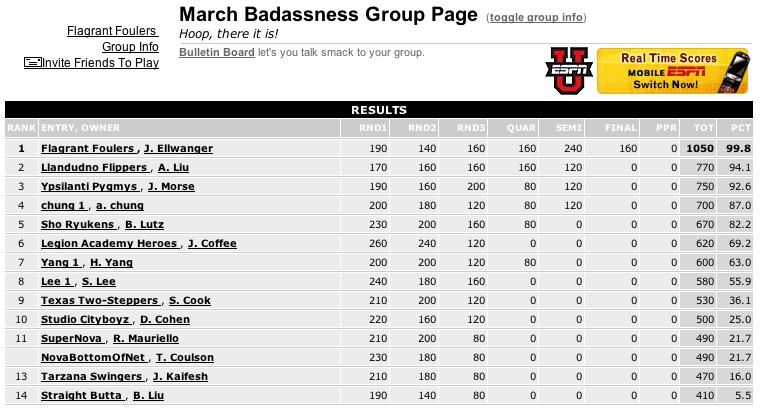Open the Straight Butta entry

tap(81, 396)
